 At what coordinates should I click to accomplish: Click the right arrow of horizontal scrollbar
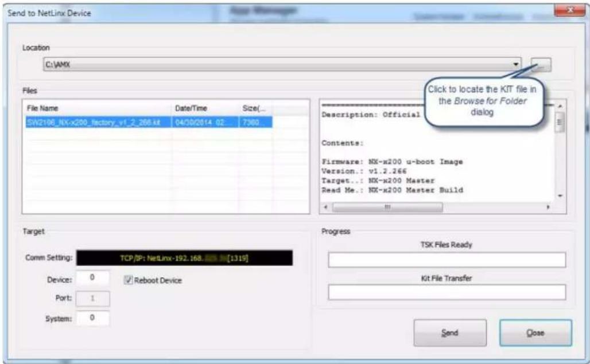pos(548,207)
